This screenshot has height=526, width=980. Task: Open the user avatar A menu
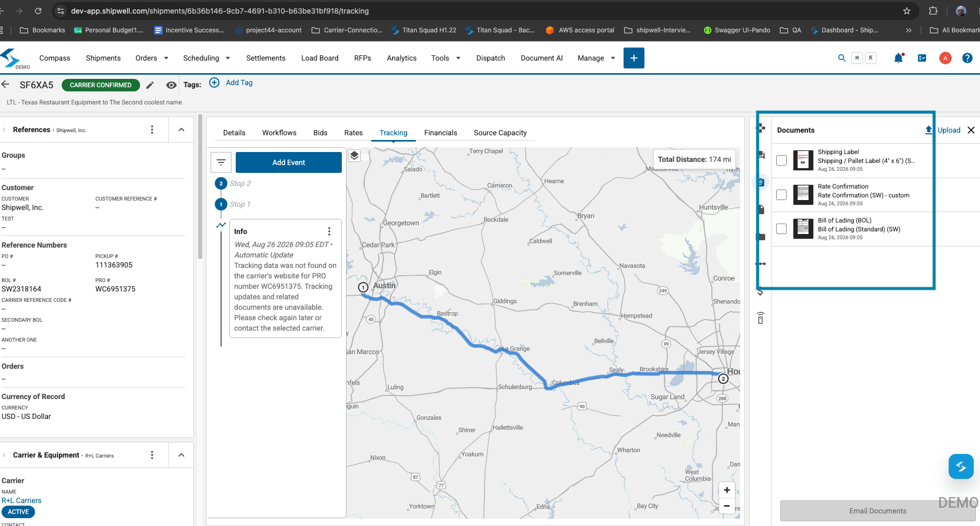click(x=945, y=58)
